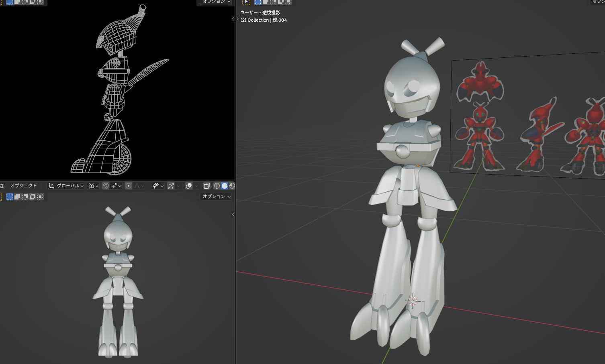Open the overlay options dropdown arrow
The image size is (605, 364).
[196, 186]
